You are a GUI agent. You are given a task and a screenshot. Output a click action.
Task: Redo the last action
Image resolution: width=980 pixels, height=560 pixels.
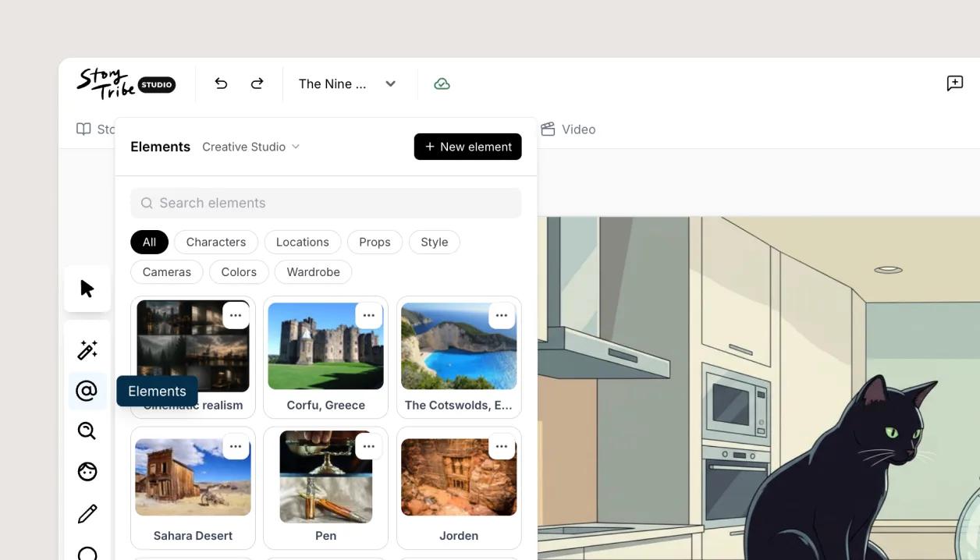(257, 83)
